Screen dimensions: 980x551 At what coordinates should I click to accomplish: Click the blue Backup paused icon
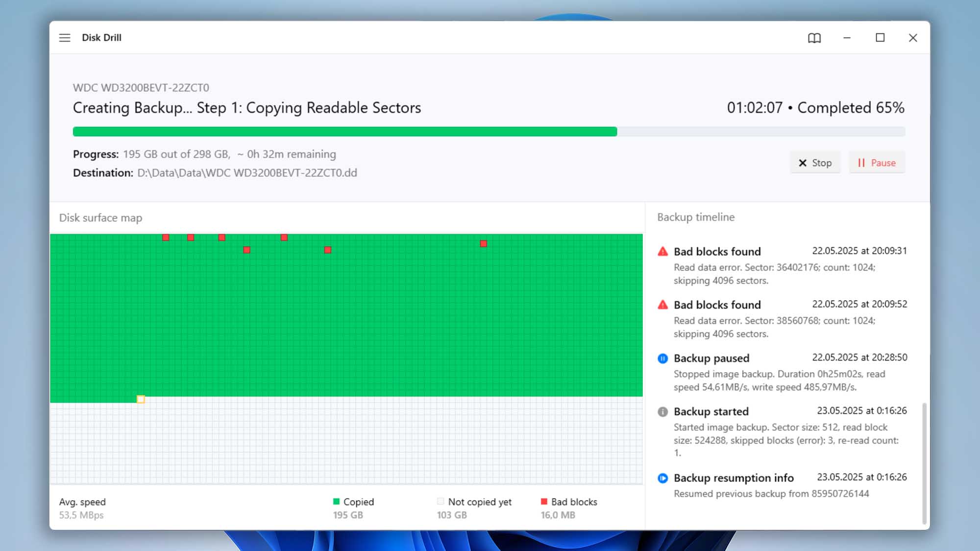coord(662,359)
